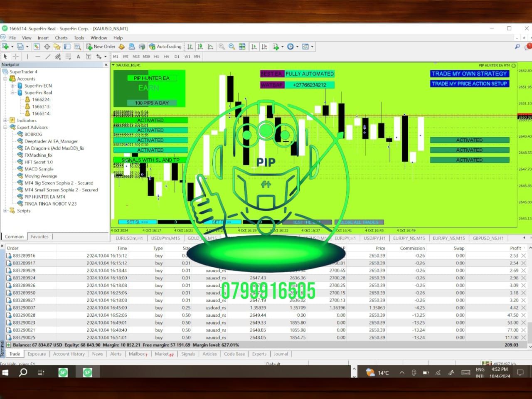
Task: Select the Text Label tool
Action: (x=89, y=57)
